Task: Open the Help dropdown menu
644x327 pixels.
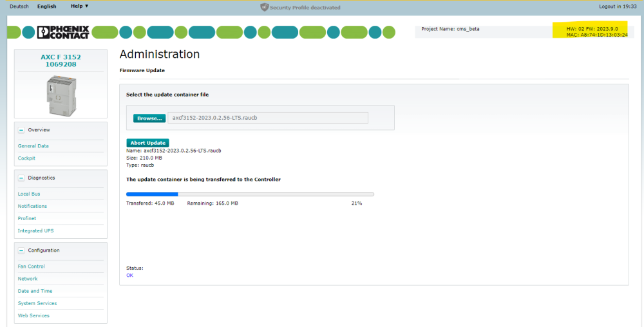Action: [x=79, y=6]
